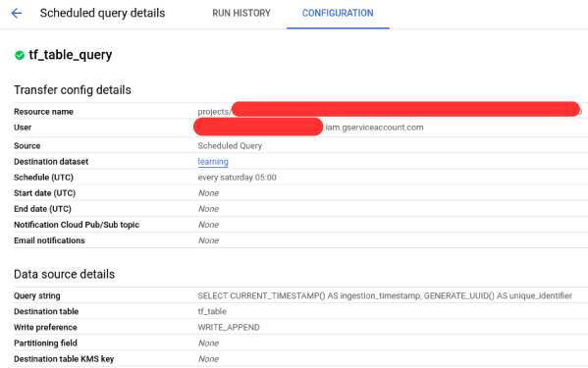Viewport: 588px width, 368px height.
Task: Click the Transfer config details heading
Action: (73, 90)
